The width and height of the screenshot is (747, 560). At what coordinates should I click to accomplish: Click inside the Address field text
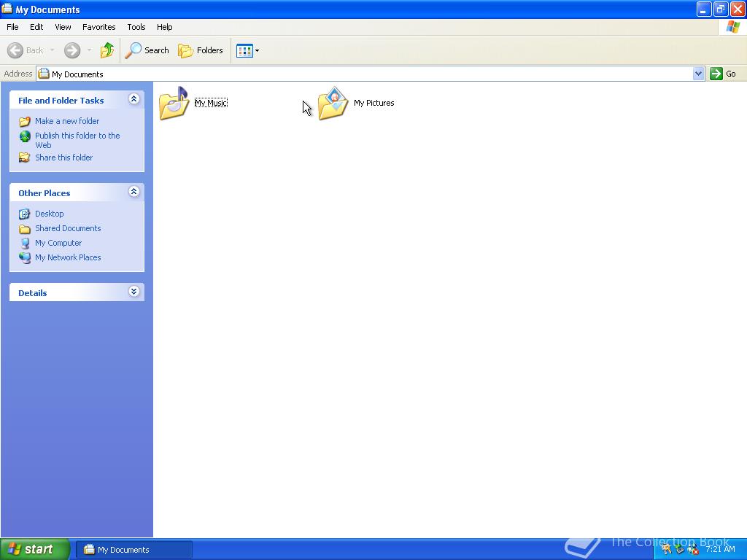pos(77,74)
